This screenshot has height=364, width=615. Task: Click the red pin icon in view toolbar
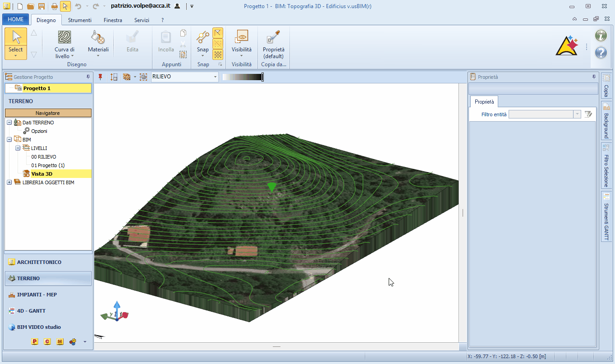pyautogui.click(x=100, y=77)
